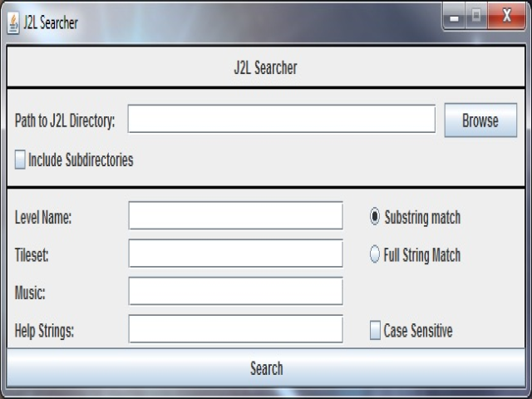Click the J2L Searcher heading label
The width and height of the screenshot is (532, 399).
[x=266, y=67]
